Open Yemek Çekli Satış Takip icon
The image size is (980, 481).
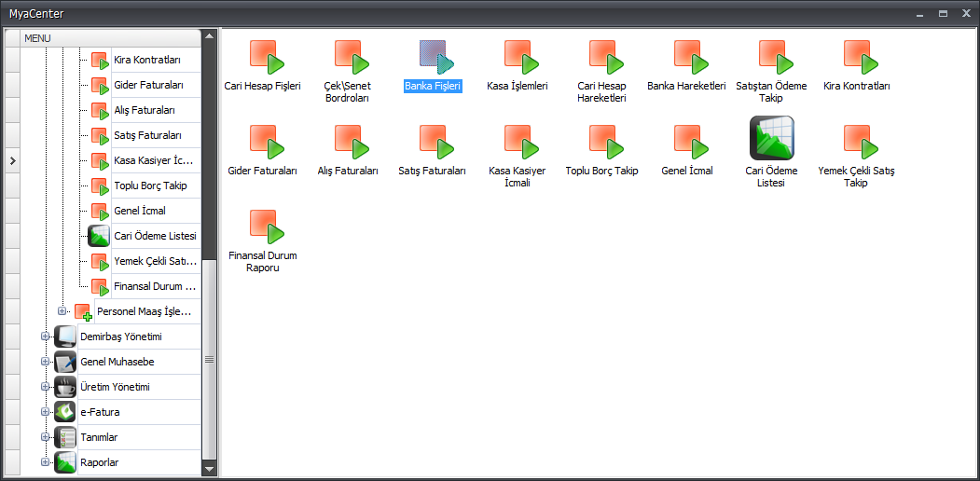tap(862, 143)
